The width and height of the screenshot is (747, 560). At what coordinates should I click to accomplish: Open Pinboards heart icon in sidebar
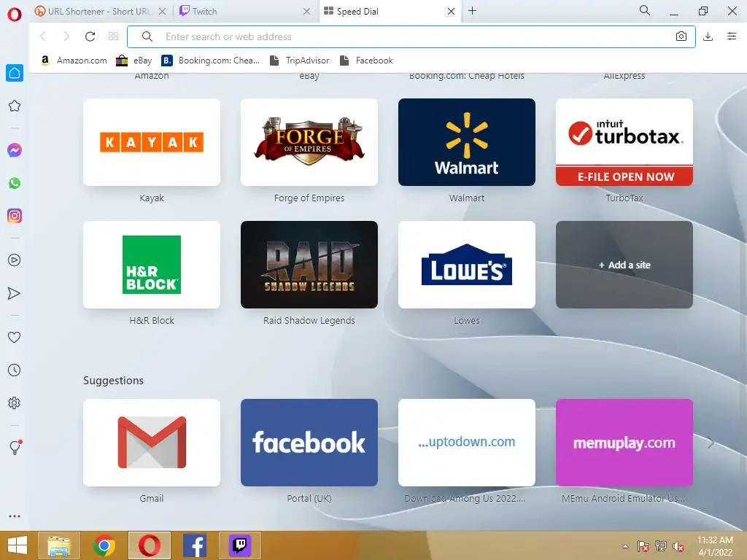(15, 337)
